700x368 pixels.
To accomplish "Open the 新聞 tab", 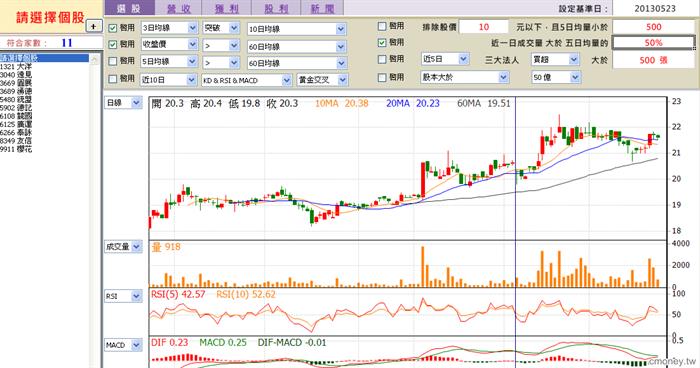I will point(322,8).
